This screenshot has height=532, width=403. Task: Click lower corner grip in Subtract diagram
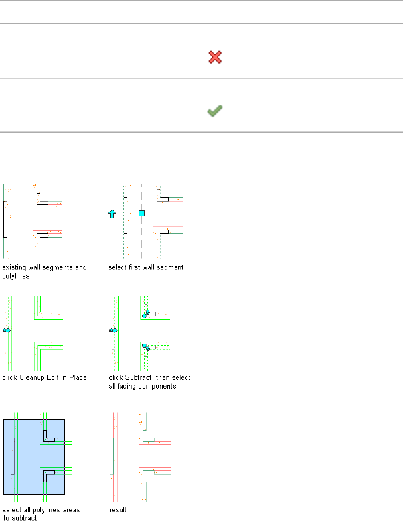(x=146, y=346)
